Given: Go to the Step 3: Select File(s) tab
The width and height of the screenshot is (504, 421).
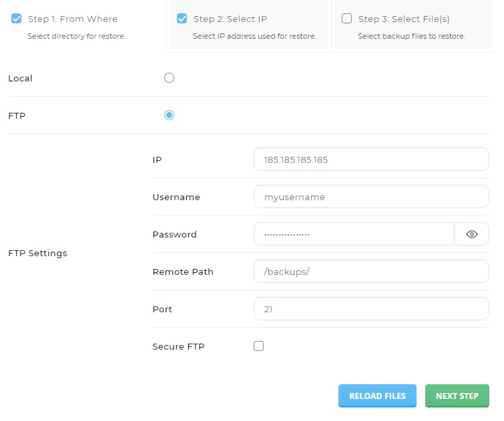Looking at the screenshot, I should coord(404,19).
